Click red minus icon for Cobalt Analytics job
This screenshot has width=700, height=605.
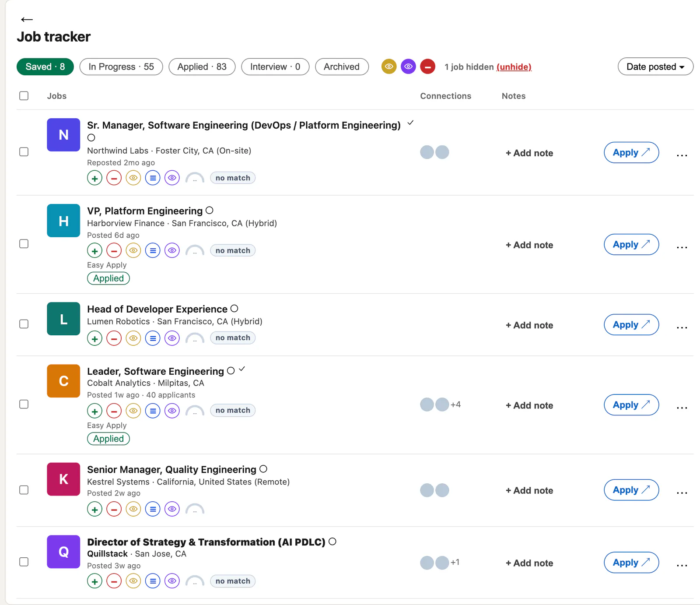114,411
